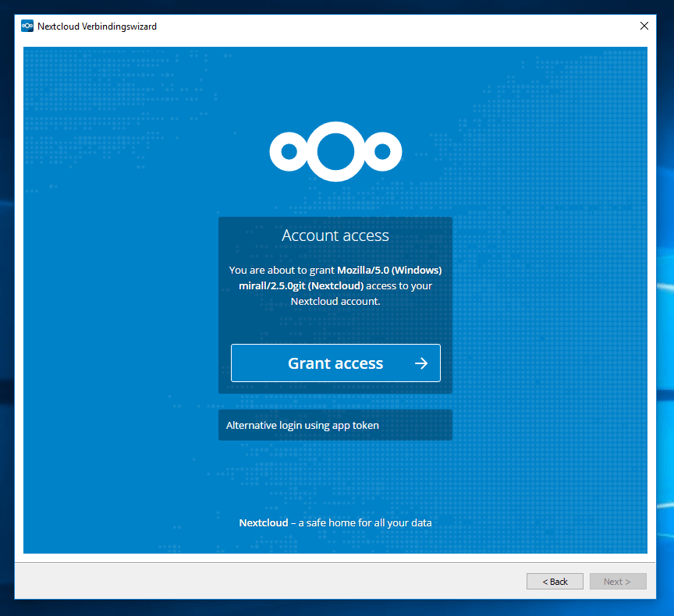Click the bold Nextcloud footer link
Viewport: 674px width, 616px height.
coord(263,522)
